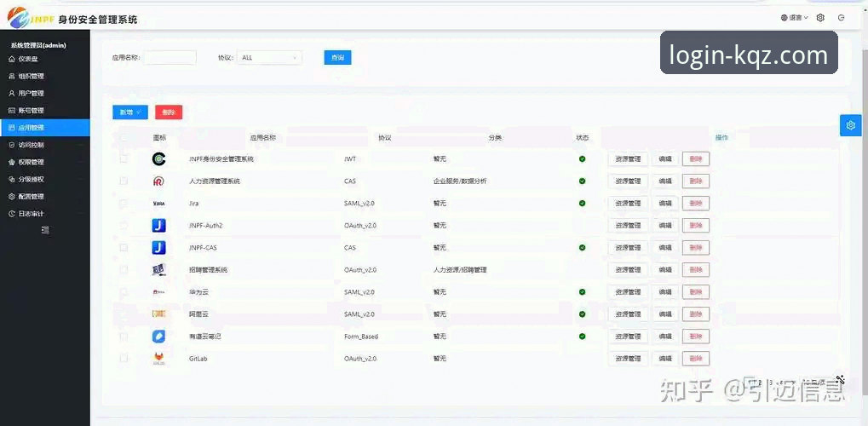The height and width of the screenshot is (426, 868).
Task: Click the 招聘管理系统 app icon
Action: pyautogui.click(x=159, y=270)
